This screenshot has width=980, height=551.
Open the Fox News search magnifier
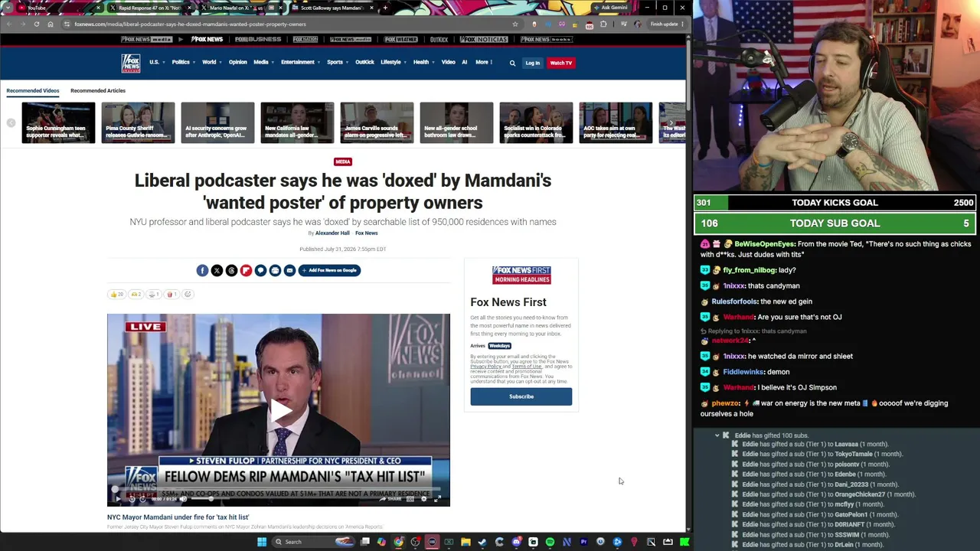point(512,63)
